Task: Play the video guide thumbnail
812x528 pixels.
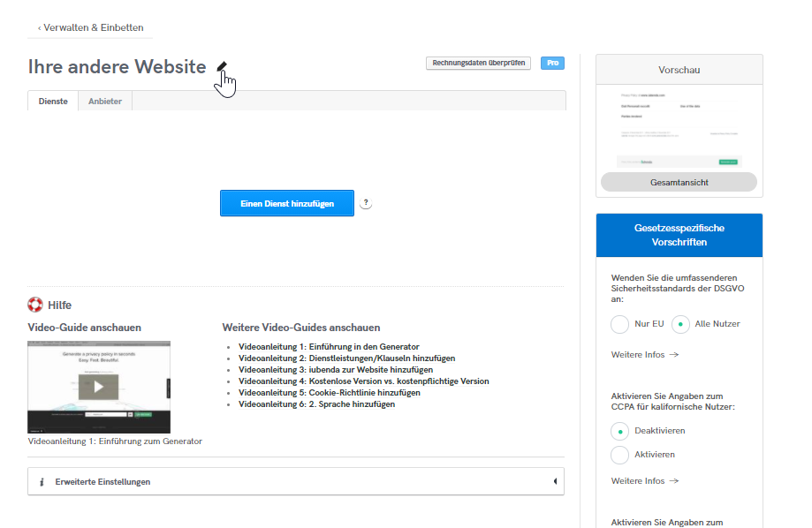Action: (x=99, y=386)
